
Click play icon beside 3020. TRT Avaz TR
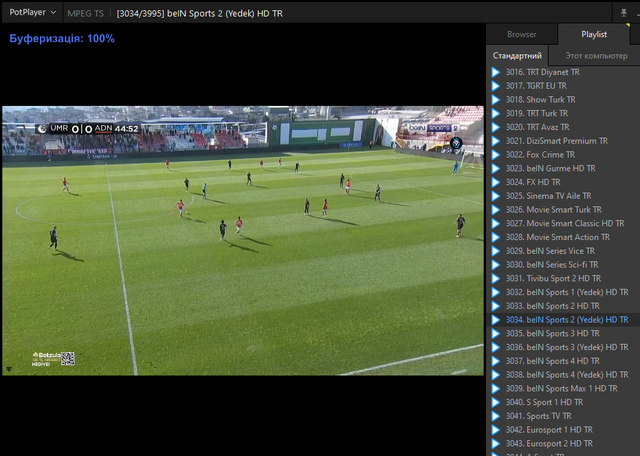coord(496,127)
